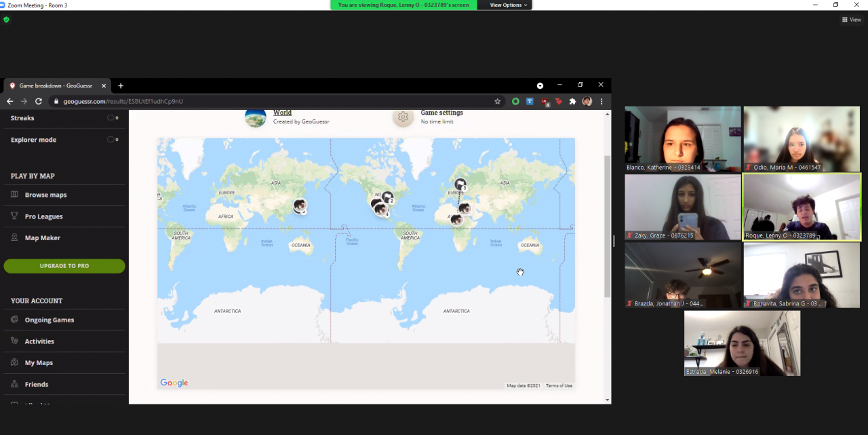Click the flag marker numbered 3 over Europe
The image size is (868, 435).
(460, 184)
